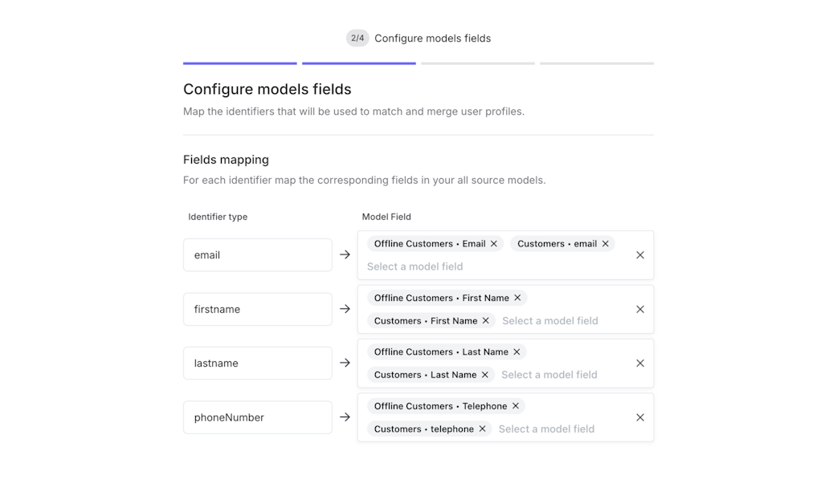Screen dimensions: 837x504
Task: Remove the Customers telephone tag
Action: pyautogui.click(x=482, y=429)
